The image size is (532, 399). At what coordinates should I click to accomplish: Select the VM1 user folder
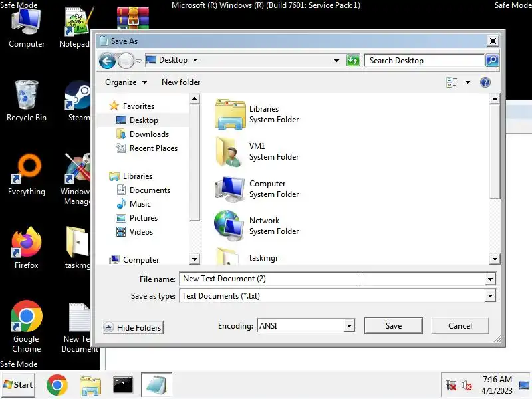(x=257, y=152)
